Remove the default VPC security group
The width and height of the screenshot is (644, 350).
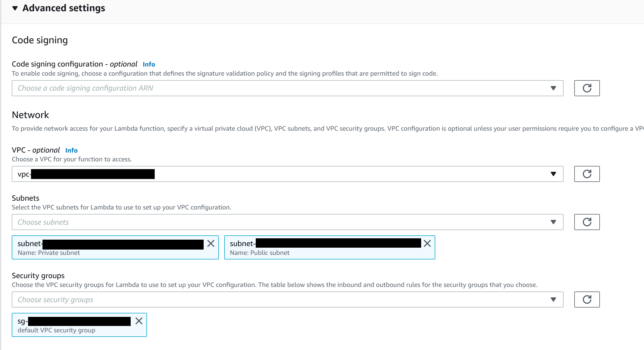(139, 321)
